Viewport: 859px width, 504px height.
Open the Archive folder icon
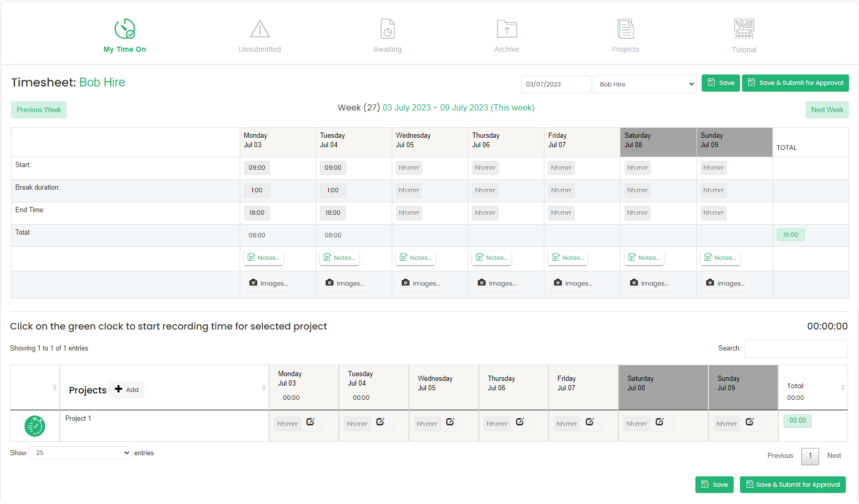(x=507, y=29)
